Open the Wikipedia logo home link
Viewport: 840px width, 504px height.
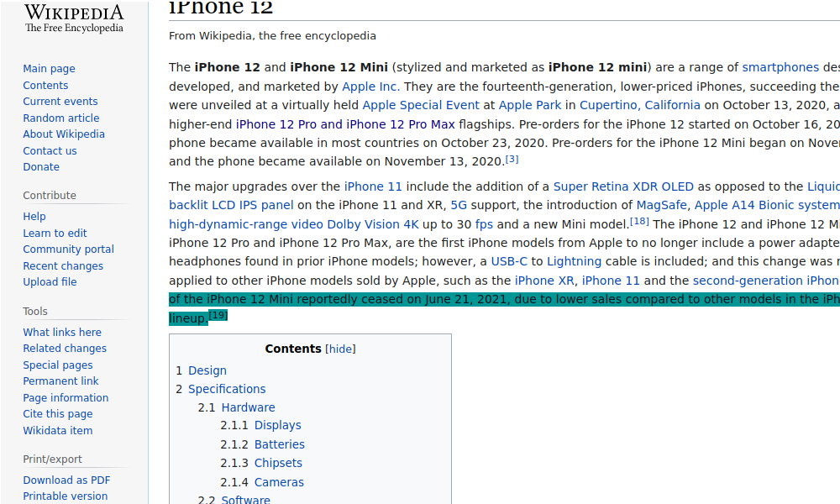click(x=74, y=18)
